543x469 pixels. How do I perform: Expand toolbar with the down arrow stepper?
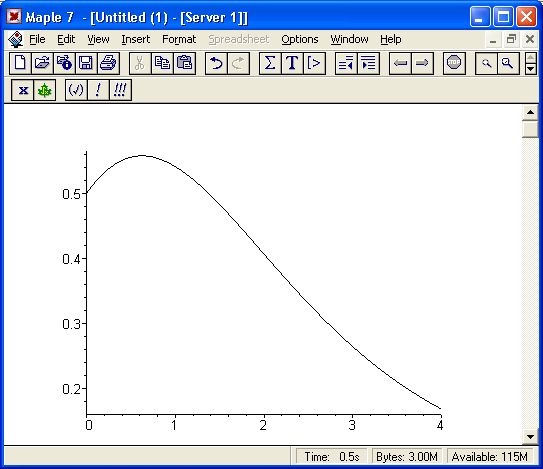531,69
